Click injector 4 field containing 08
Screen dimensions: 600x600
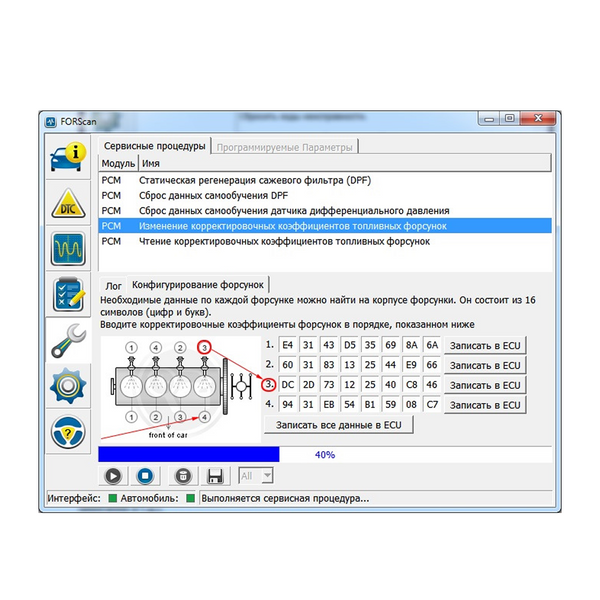click(x=411, y=404)
